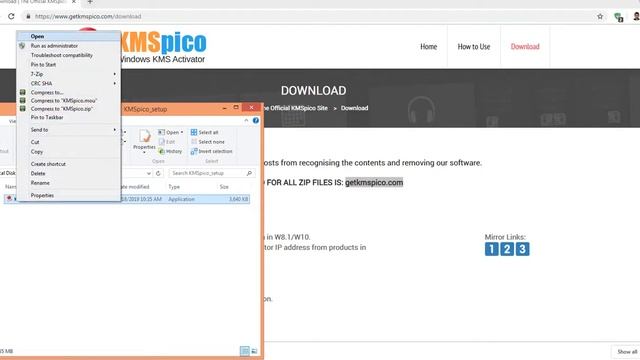Close the current browser tab
Screen dimensions: 640x360
tap(74, 2)
